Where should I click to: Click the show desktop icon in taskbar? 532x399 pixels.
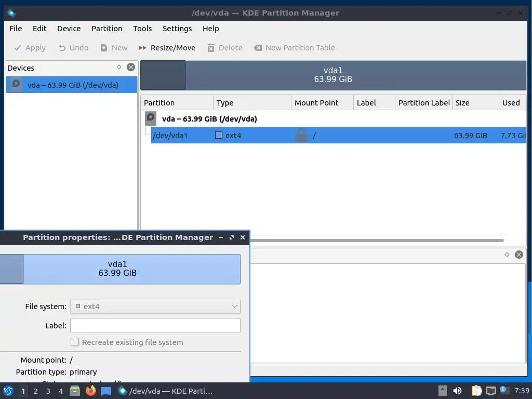pyautogui.click(x=106, y=391)
